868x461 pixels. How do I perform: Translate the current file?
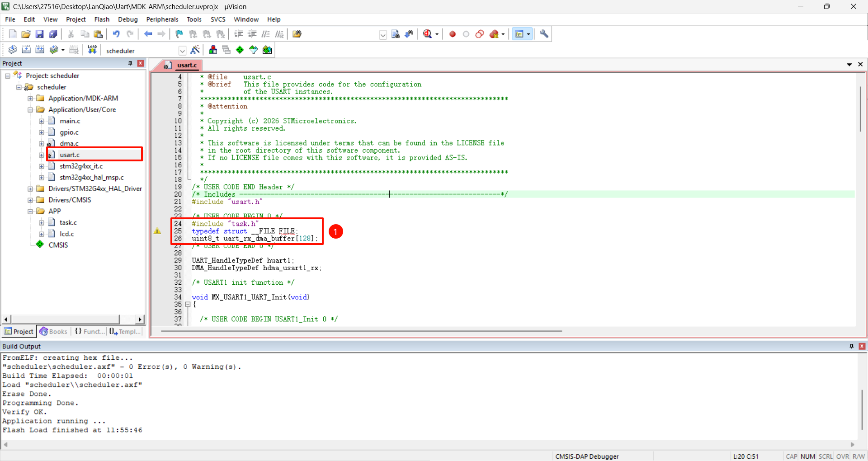pyautogui.click(x=13, y=50)
